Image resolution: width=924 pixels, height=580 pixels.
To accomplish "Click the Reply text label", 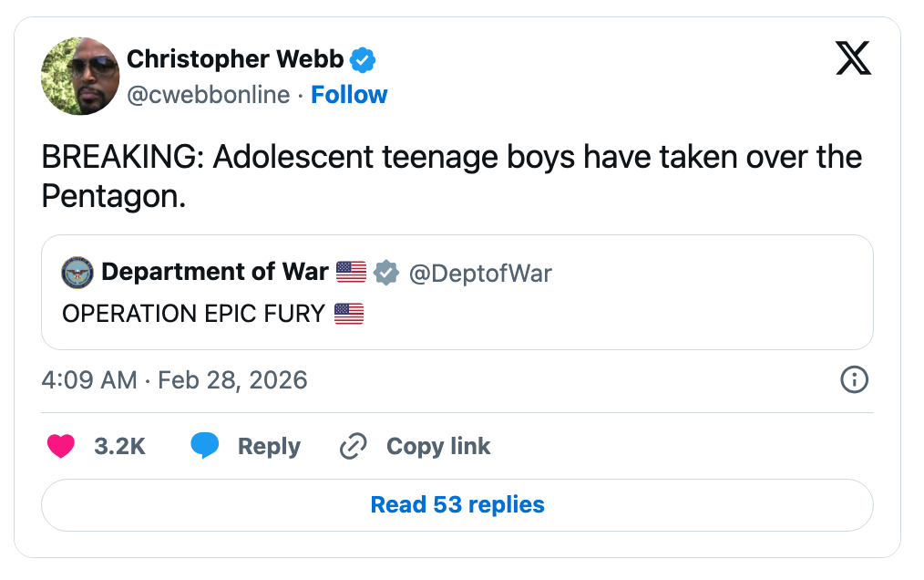I will (x=269, y=446).
